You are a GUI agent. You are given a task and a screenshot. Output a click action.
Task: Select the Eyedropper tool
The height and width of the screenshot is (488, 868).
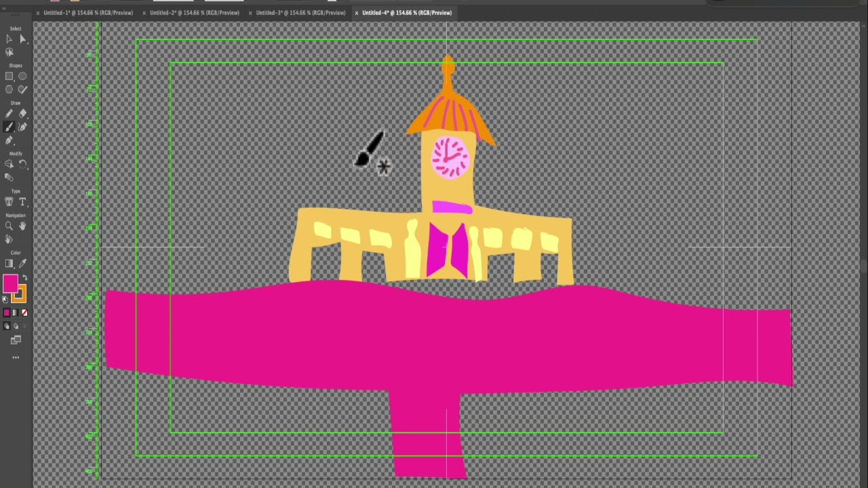[x=22, y=264]
